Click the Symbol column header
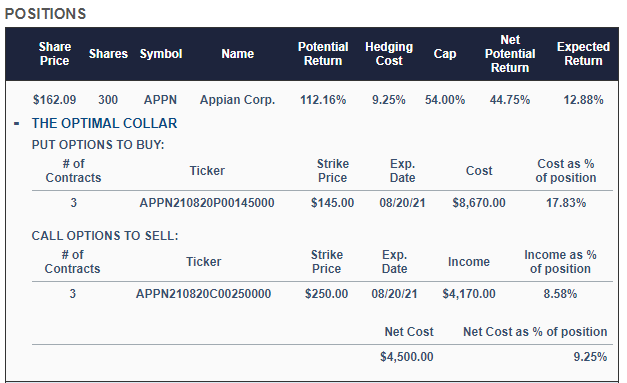This screenshot has height=383, width=627. click(161, 54)
